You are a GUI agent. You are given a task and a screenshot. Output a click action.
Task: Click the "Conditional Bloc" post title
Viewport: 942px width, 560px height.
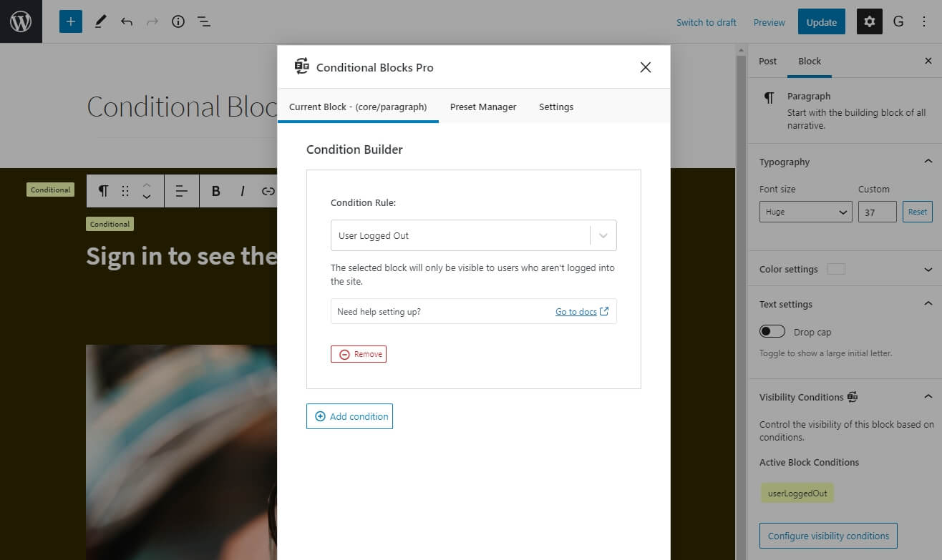(x=182, y=107)
